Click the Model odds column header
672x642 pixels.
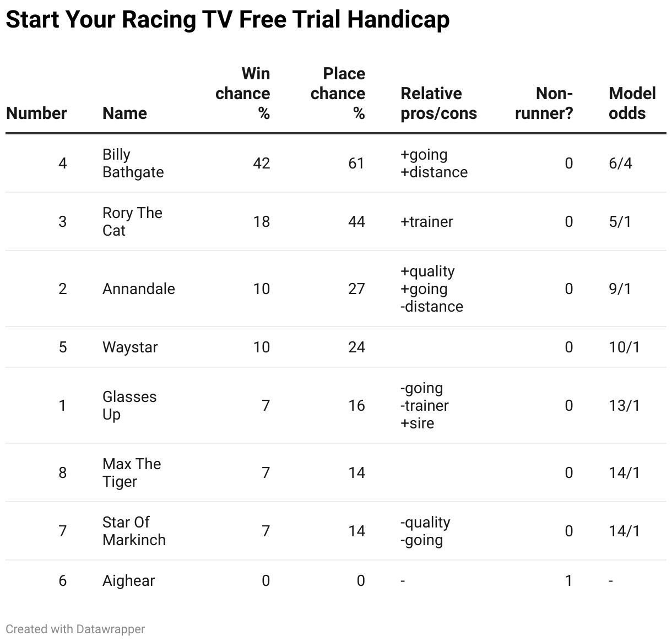632,103
